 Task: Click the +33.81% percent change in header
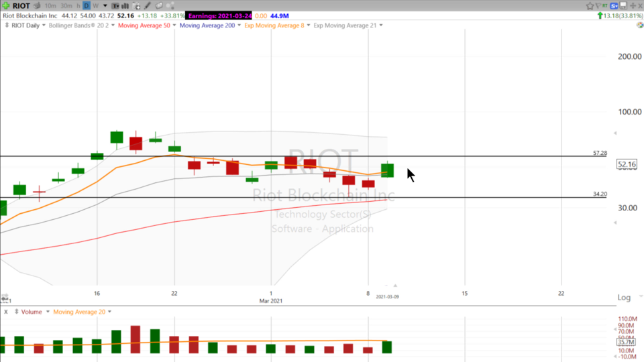[172, 16]
